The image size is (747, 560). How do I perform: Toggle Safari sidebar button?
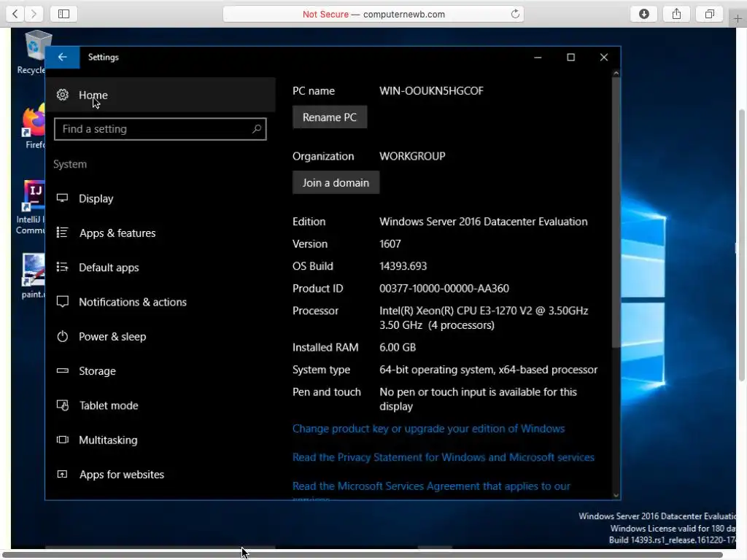pos(64,14)
